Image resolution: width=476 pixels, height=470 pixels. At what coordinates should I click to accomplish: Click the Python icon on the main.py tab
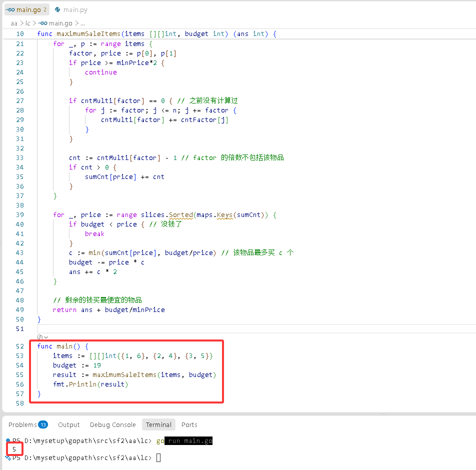(57, 9)
